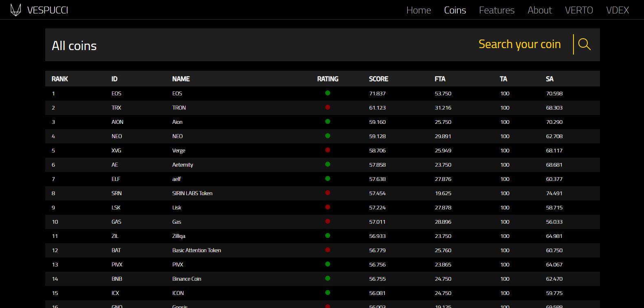Sort by the RATING column header
This screenshot has height=308, width=644.
(328, 79)
